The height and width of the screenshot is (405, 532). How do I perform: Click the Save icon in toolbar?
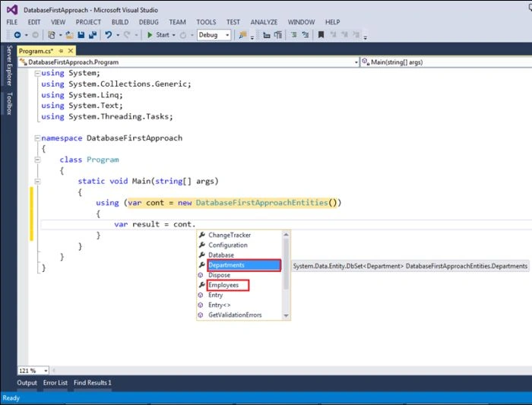[81, 35]
